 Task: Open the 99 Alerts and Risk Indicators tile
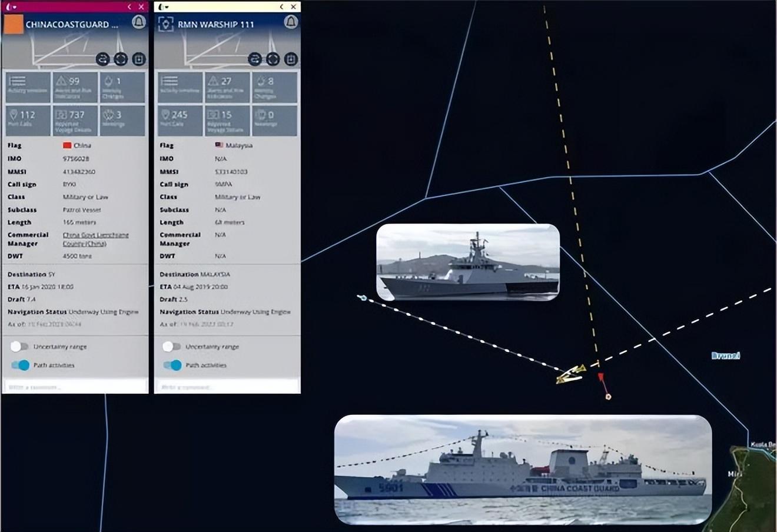coord(75,87)
